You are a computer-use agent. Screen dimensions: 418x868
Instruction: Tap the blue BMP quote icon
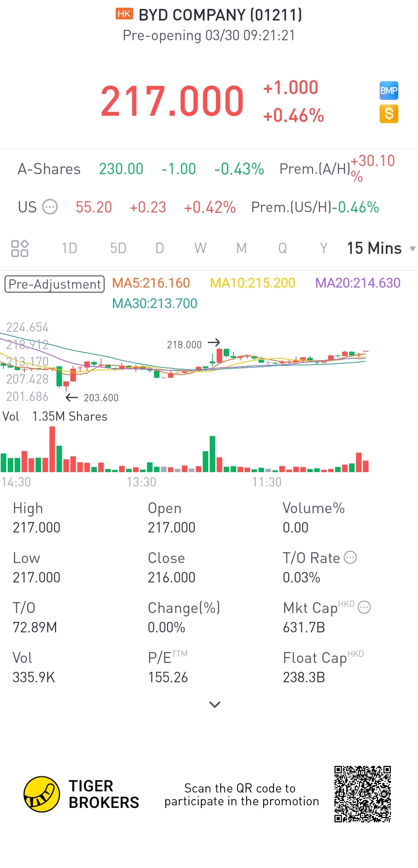click(389, 91)
